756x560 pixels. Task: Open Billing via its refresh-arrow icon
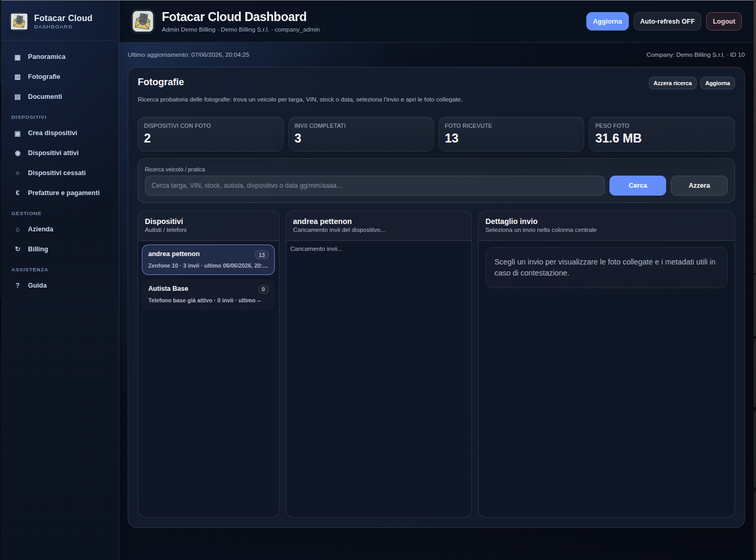click(17, 249)
